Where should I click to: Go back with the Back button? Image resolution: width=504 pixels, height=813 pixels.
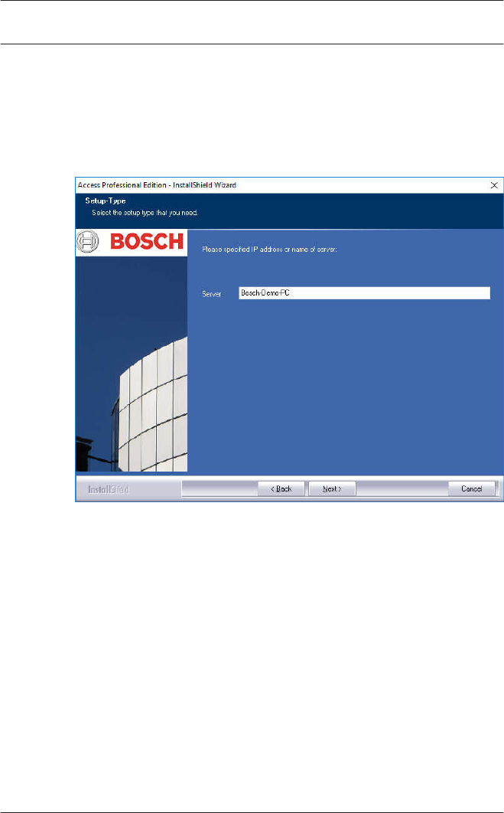coord(281,489)
